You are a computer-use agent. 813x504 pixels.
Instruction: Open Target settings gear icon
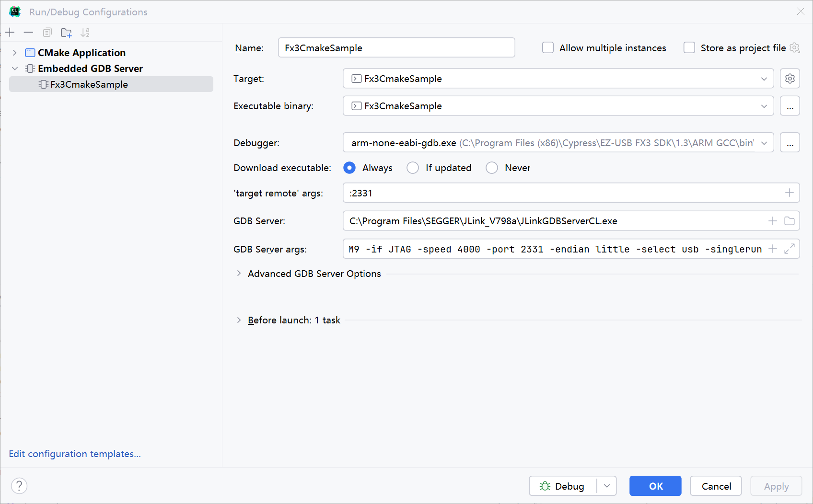click(790, 78)
